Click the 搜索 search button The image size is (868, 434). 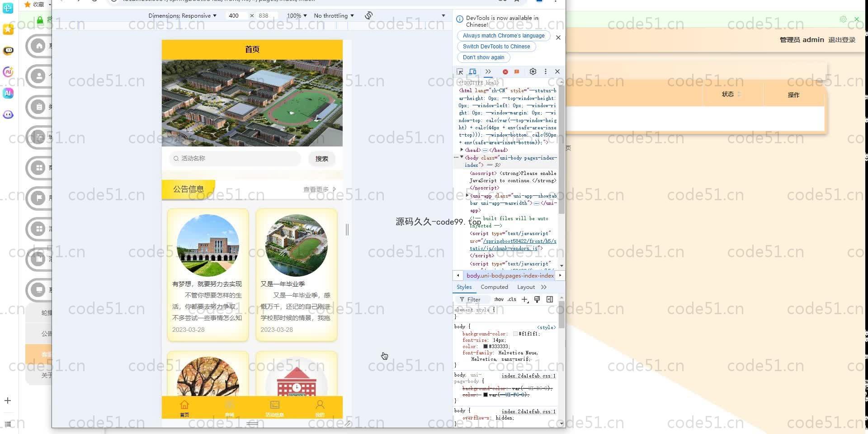tap(322, 159)
